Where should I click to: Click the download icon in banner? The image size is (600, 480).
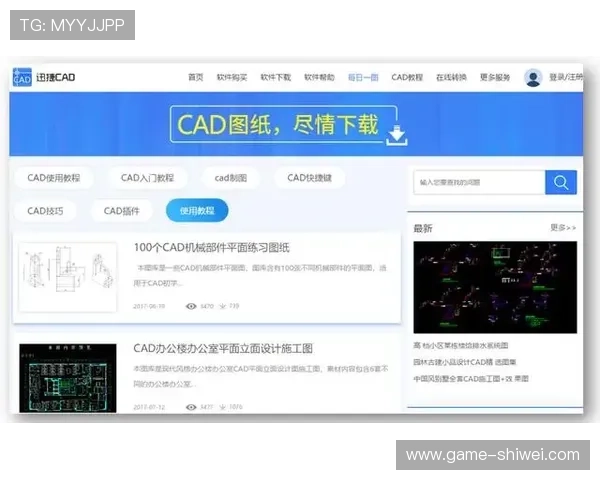397,136
